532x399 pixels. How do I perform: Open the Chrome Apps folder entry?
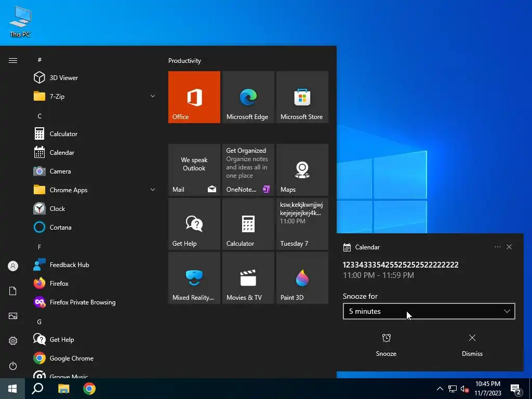(x=95, y=190)
